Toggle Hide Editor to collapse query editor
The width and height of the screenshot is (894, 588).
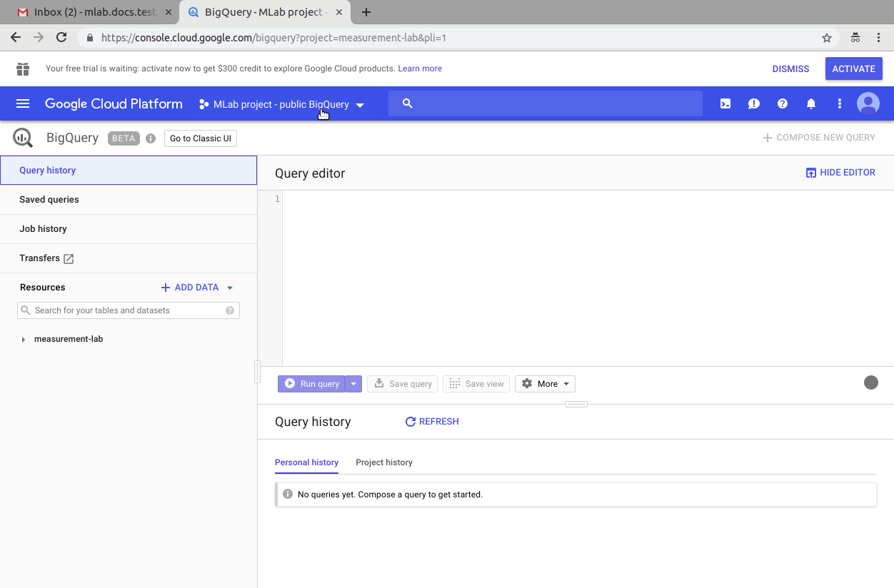(840, 172)
